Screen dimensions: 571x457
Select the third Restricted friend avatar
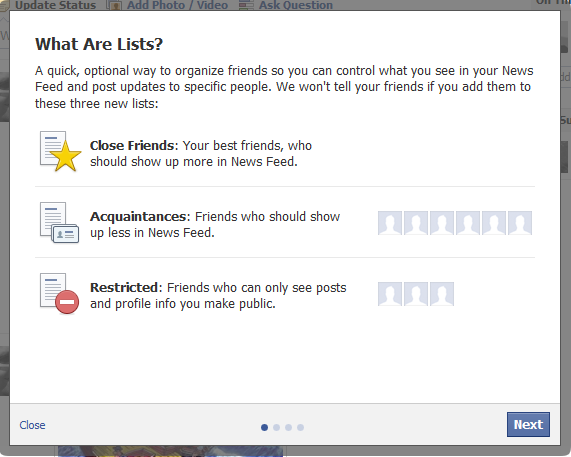click(x=442, y=294)
